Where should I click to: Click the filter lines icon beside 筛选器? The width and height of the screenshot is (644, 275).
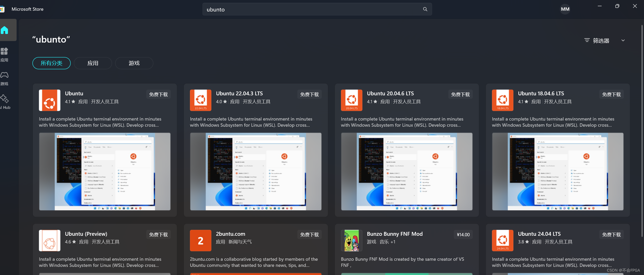tap(587, 40)
